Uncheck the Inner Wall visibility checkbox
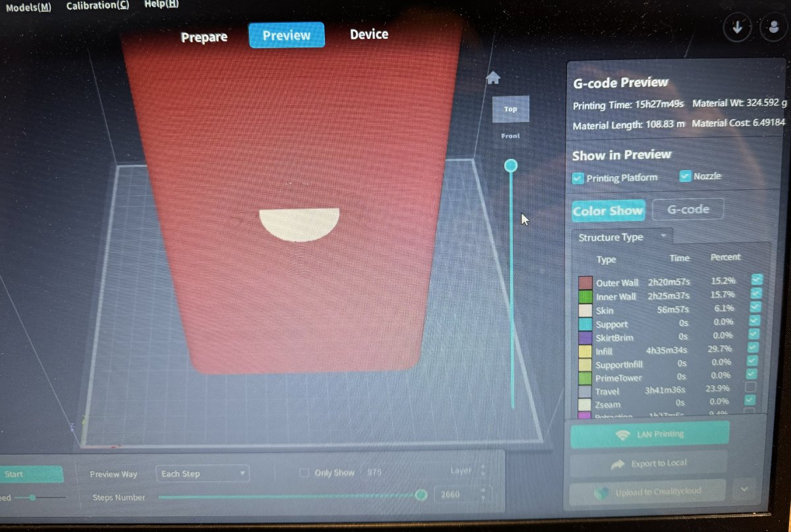Image resolution: width=791 pixels, height=532 pixels. (756, 293)
